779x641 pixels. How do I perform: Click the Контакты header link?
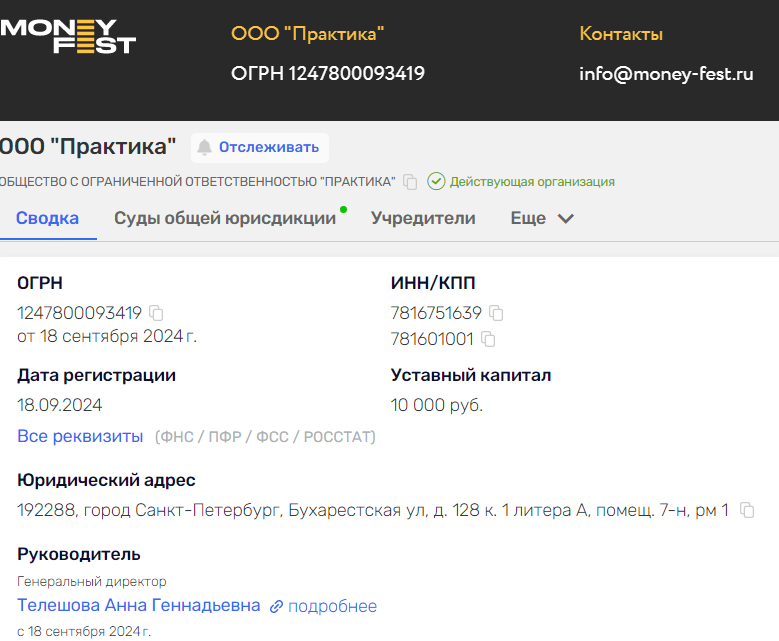[621, 34]
